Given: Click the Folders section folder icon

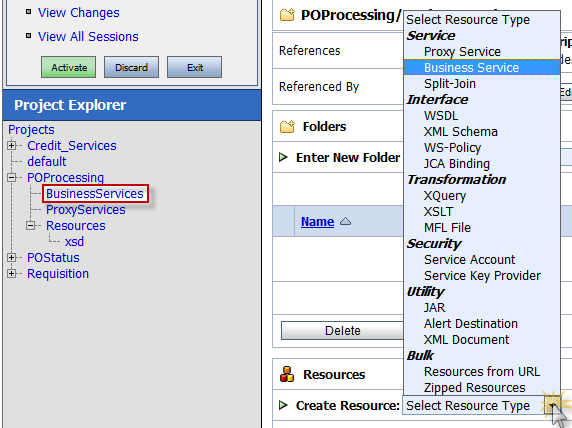Looking at the screenshot, I should [287, 127].
